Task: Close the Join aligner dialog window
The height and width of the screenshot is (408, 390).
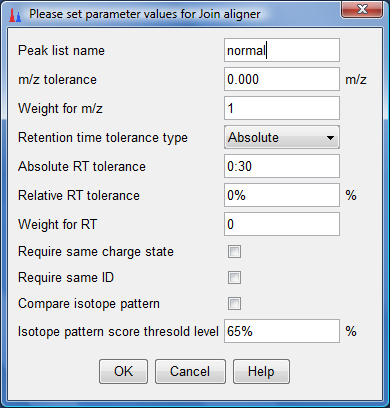Action: [362, 9]
